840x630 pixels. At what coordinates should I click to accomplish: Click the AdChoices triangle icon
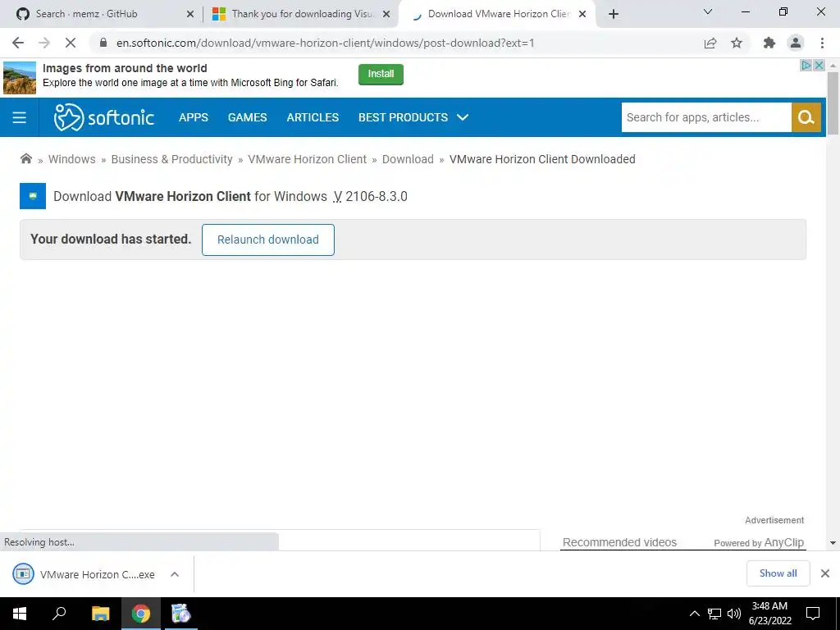coord(806,65)
